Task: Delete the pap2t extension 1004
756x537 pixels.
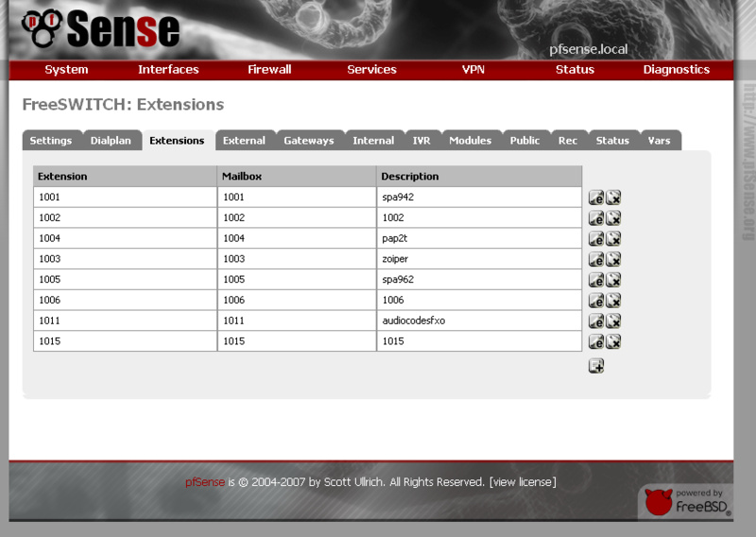Action: pyautogui.click(x=613, y=239)
